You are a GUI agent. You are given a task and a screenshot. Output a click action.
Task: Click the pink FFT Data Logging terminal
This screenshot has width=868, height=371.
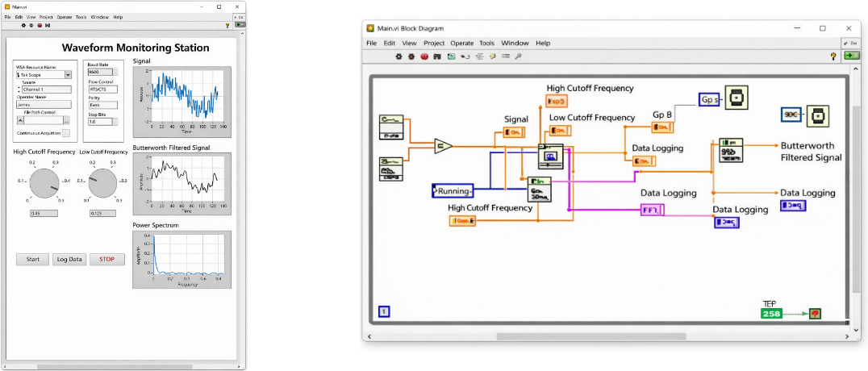651,210
